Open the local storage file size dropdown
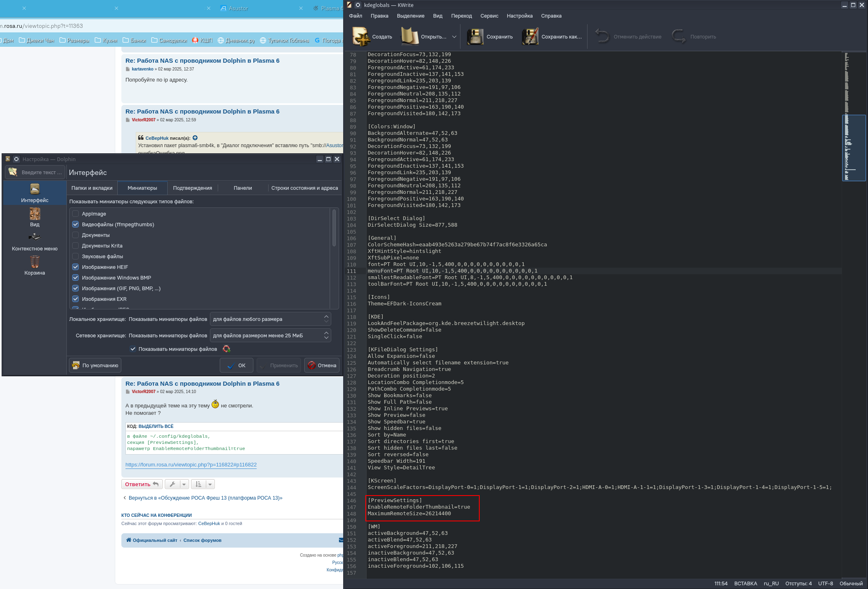 (270, 319)
